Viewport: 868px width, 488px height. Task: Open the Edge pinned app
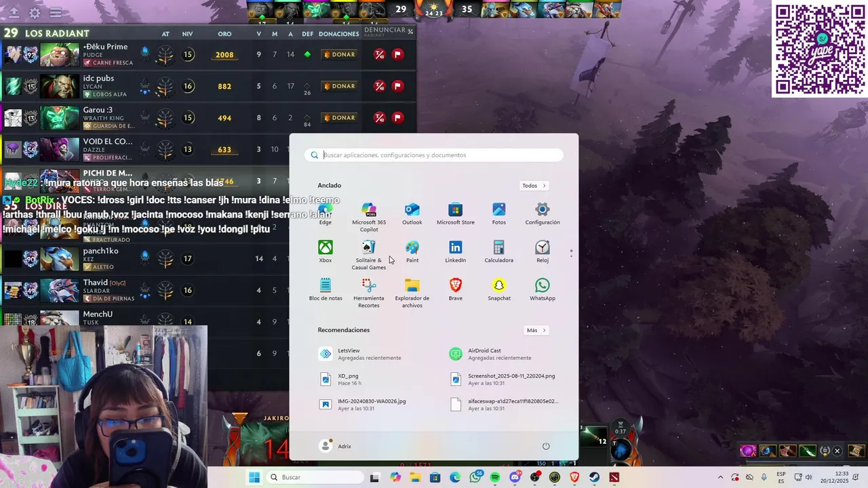325,214
